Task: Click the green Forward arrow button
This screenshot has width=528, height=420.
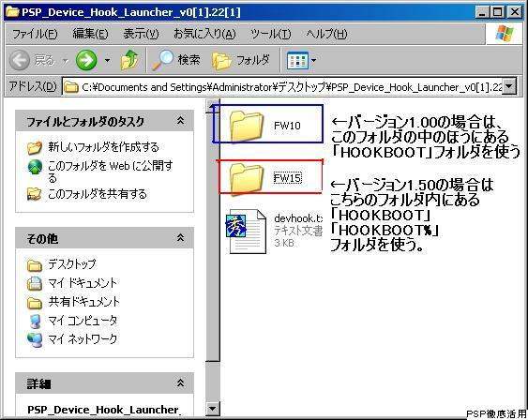Action: point(86,60)
